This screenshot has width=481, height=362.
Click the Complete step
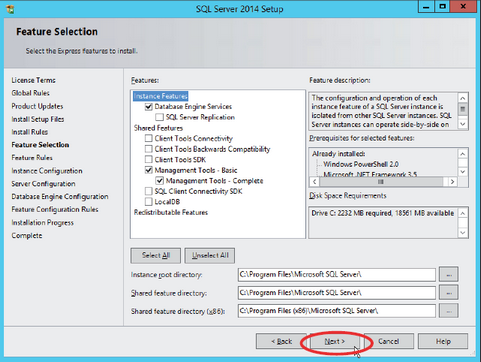(27, 236)
